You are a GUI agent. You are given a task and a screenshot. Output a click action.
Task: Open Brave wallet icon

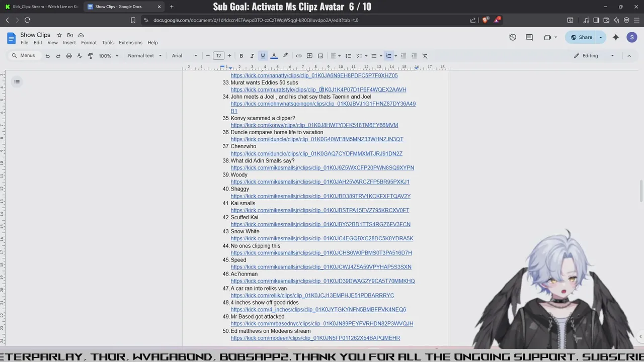pos(606,20)
